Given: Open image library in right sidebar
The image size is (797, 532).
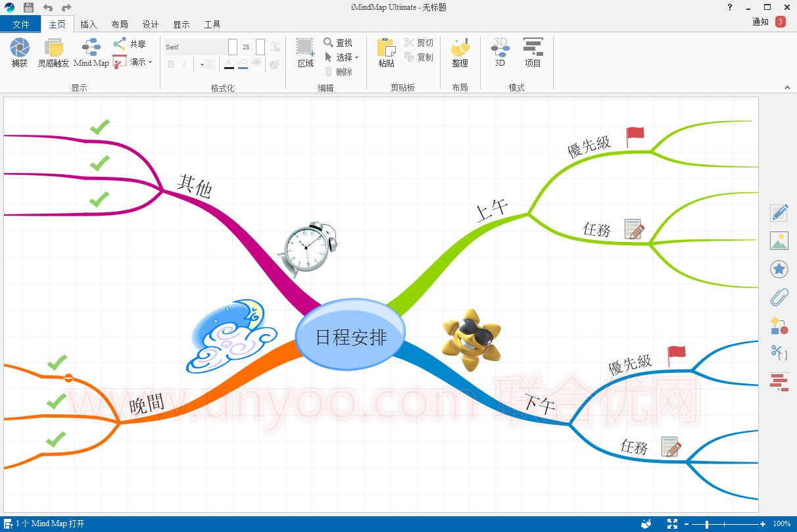Looking at the screenshot, I should coord(779,241).
